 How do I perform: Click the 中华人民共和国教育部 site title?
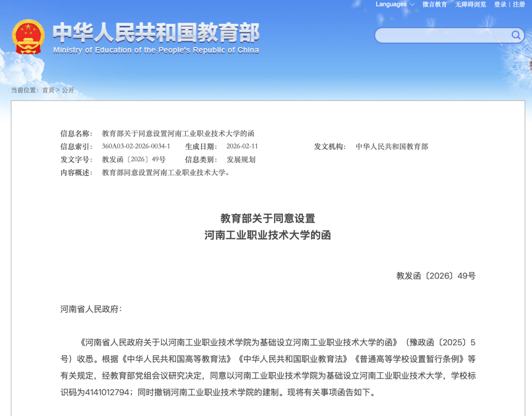click(x=156, y=33)
